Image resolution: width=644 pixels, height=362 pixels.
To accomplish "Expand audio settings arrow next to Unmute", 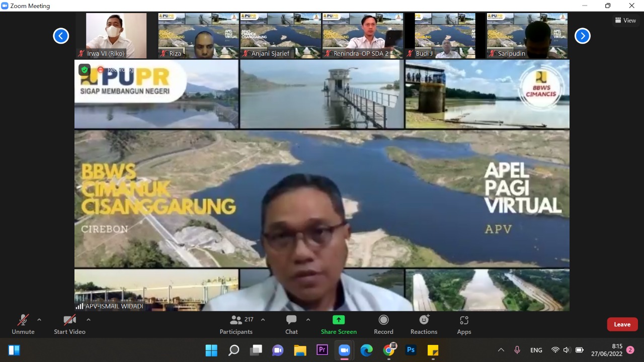I will pos(39,320).
